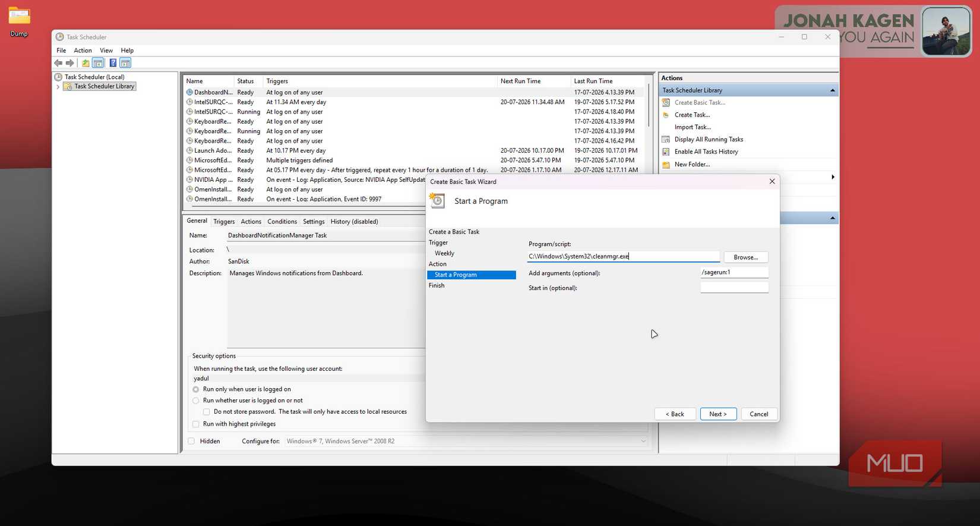Click Browse... in the wizard
This screenshot has height=526, width=980.
[x=745, y=257]
